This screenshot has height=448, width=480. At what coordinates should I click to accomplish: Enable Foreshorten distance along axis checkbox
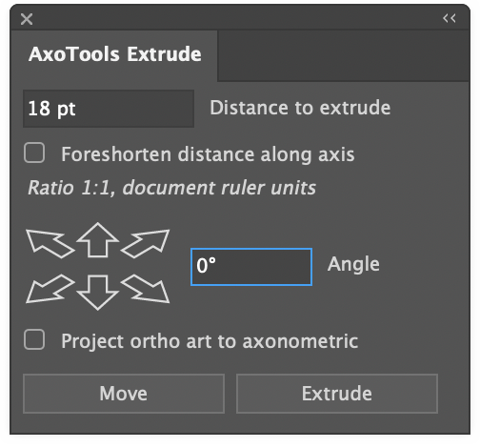[34, 153]
